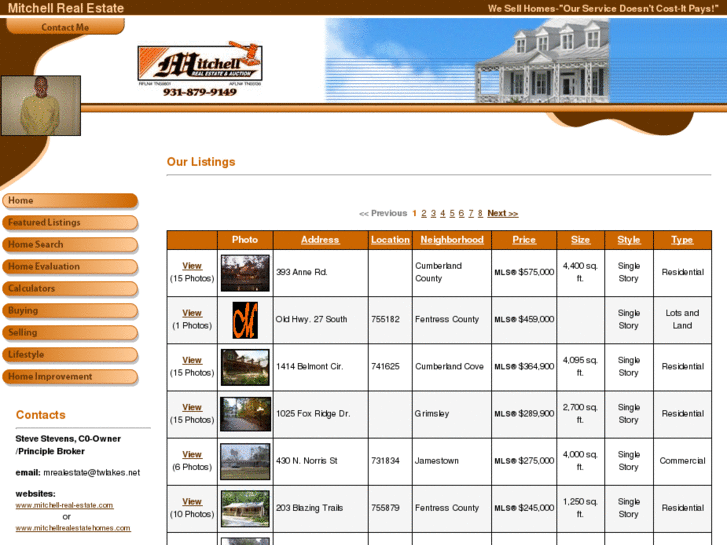The image size is (727, 545).
Task: Select the Selling menu item
Action: click(x=70, y=333)
